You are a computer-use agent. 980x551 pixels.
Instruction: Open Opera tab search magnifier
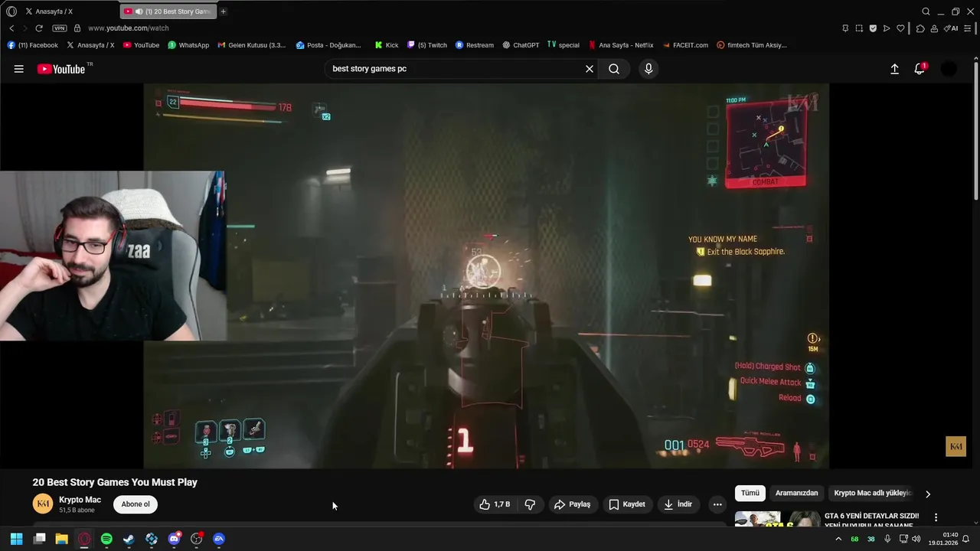pyautogui.click(x=926, y=11)
